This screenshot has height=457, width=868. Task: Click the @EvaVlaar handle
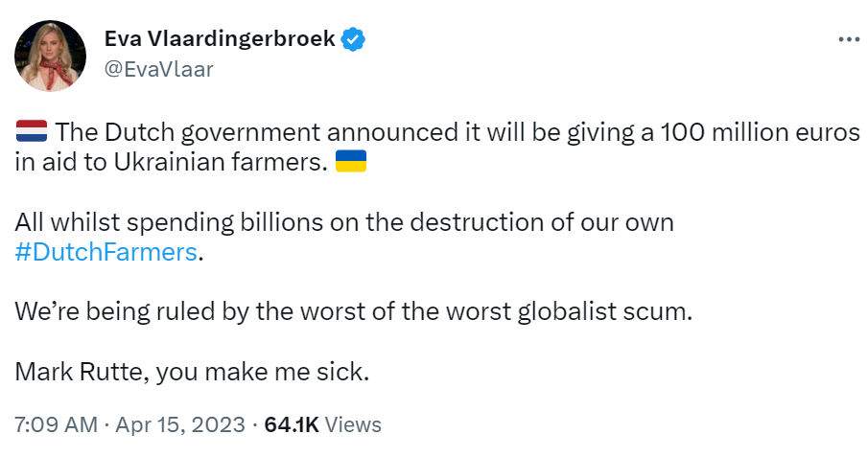[158, 68]
